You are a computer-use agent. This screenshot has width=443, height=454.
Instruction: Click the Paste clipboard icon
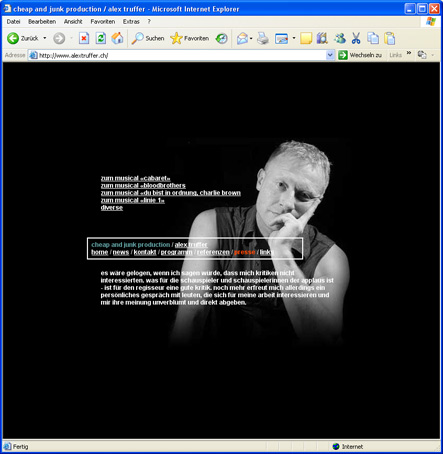pos(389,38)
